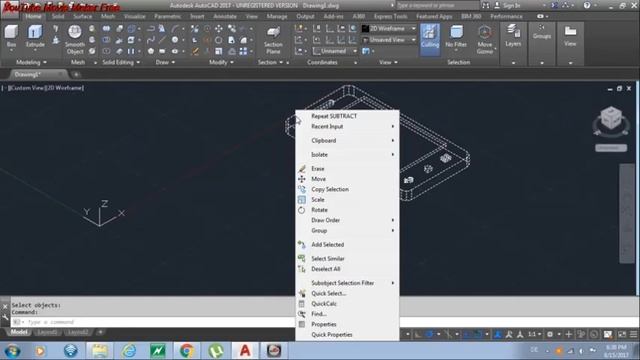
Task: Click Sign In in title bar
Action: coord(511,5)
